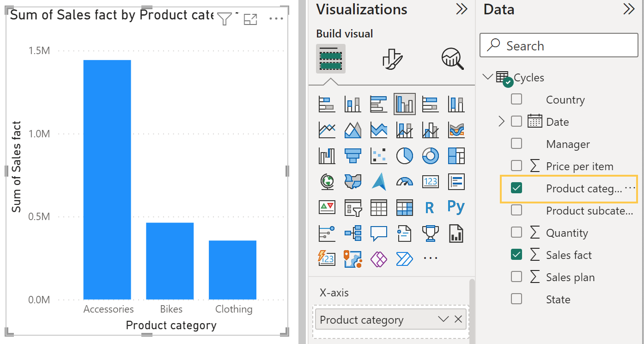Choose the gauge visualization icon
644x344 pixels.
[x=405, y=182]
